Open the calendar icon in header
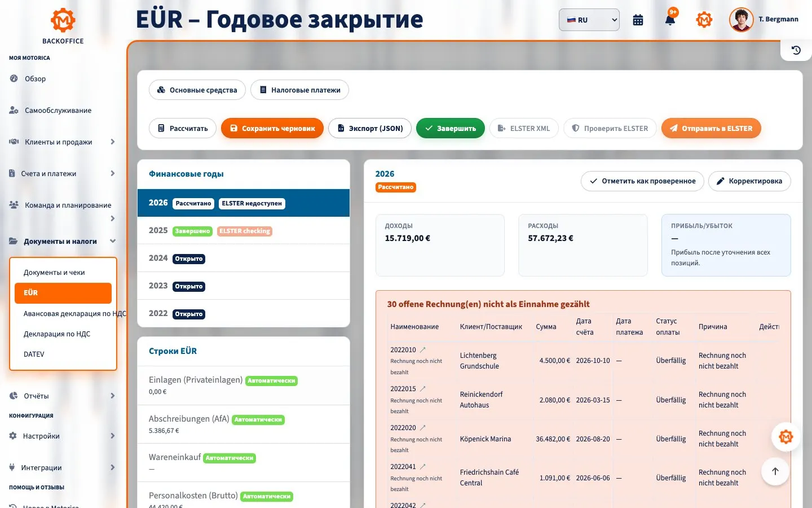This screenshot has width=812, height=508. [638, 20]
